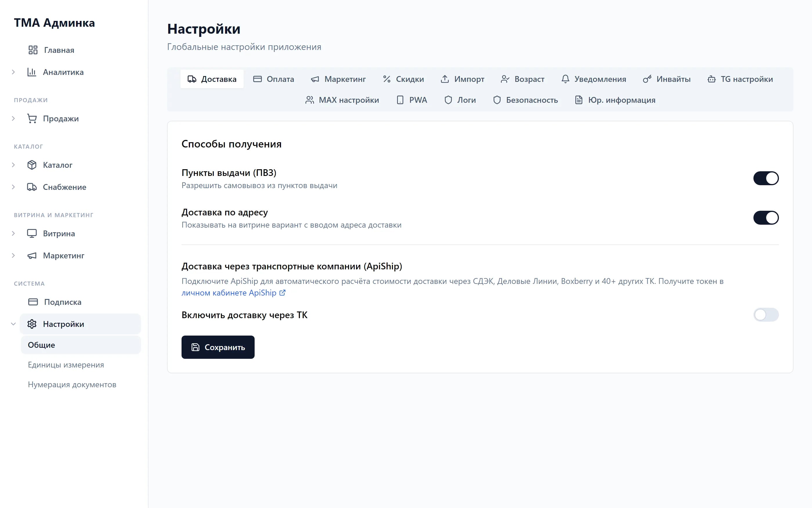Click the percent icon on Скидки tab
This screenshot has height=508, width=812.
387,79
